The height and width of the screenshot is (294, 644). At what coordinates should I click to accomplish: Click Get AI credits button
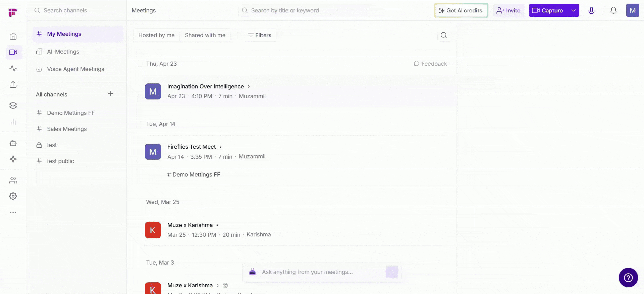coord(461,10)
